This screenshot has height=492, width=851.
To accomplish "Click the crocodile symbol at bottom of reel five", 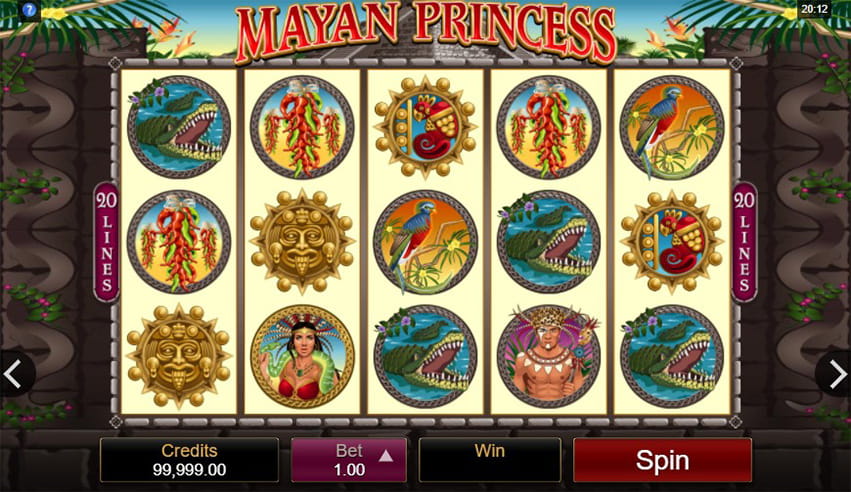I will [x=672, y=356].
